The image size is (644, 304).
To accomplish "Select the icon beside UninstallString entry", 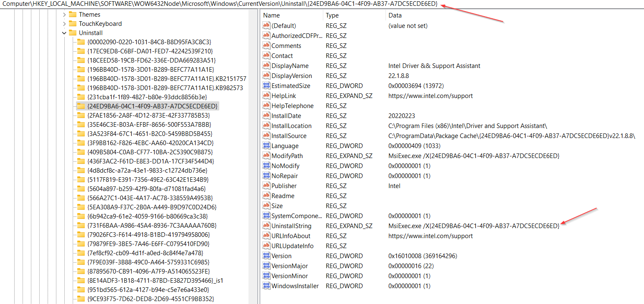I will point(266,226).
